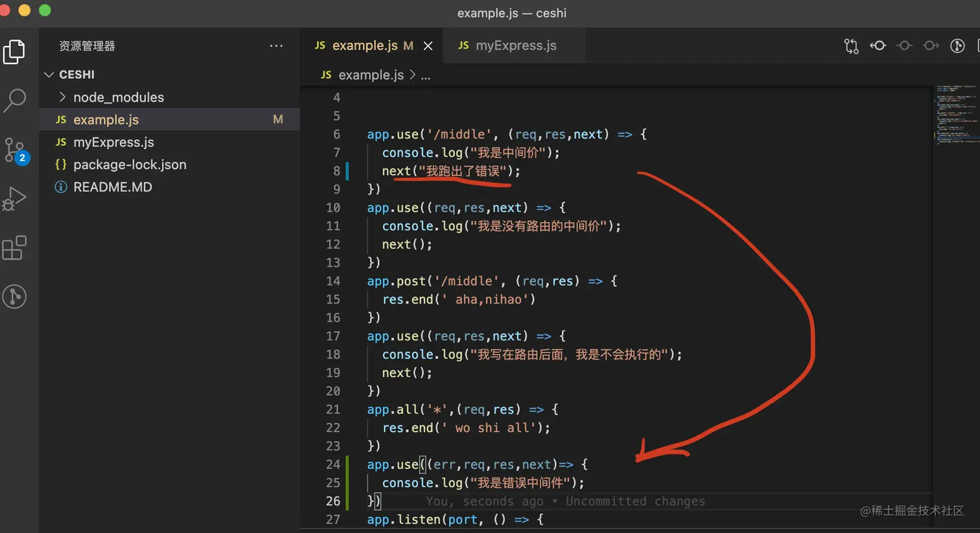
Task: Open Source Control view with 2 changes
Action: coord(16,150)
